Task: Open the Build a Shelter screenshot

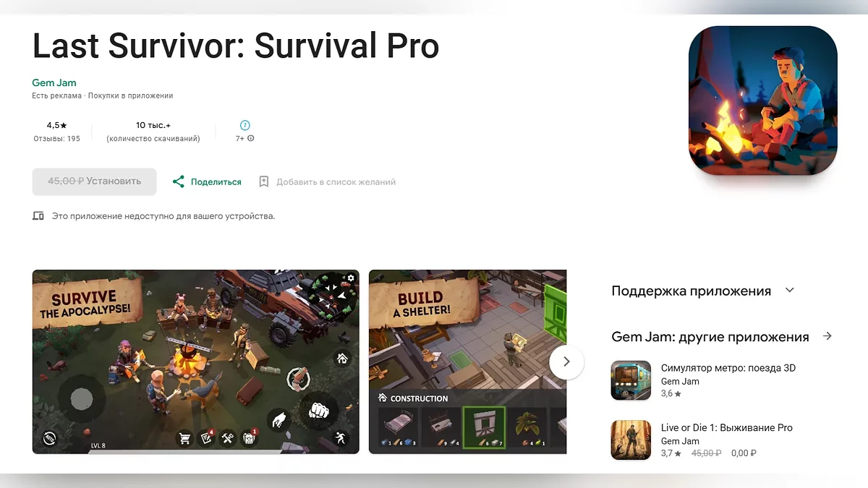Action: pyautogui.click(x=467, y=361)
